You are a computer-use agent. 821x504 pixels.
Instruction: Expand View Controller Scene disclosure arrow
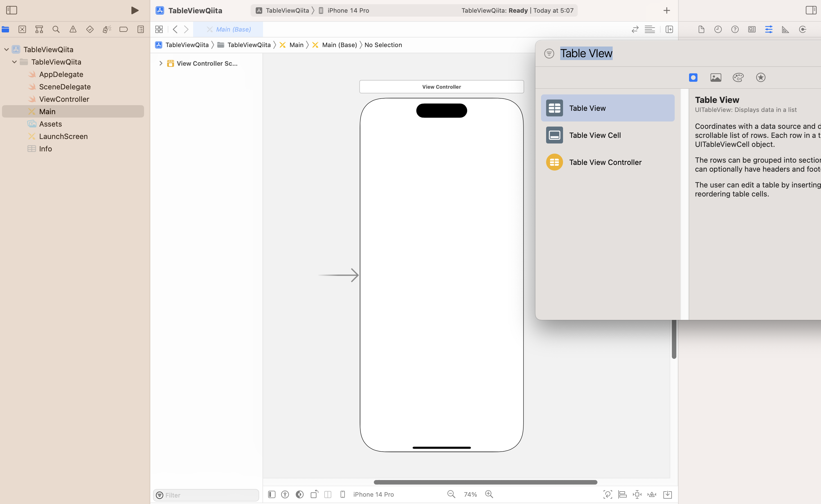pyautogui.click(x=161, y=63)
